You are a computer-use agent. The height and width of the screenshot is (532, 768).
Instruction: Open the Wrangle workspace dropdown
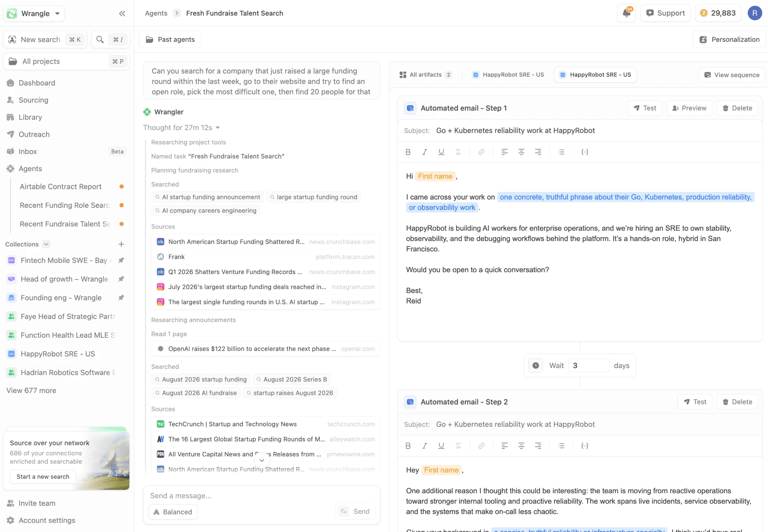coord(34,13)
